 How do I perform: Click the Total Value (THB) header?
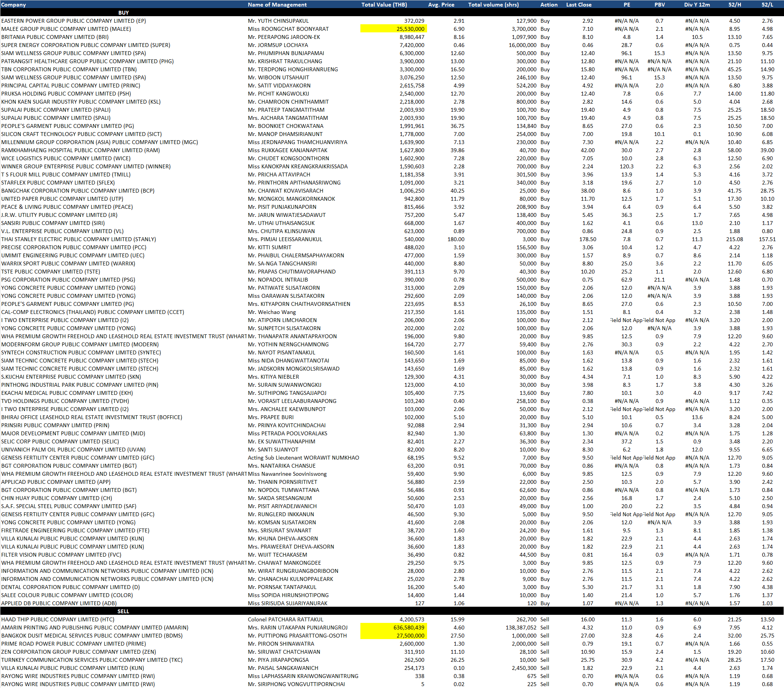point(384,5)
